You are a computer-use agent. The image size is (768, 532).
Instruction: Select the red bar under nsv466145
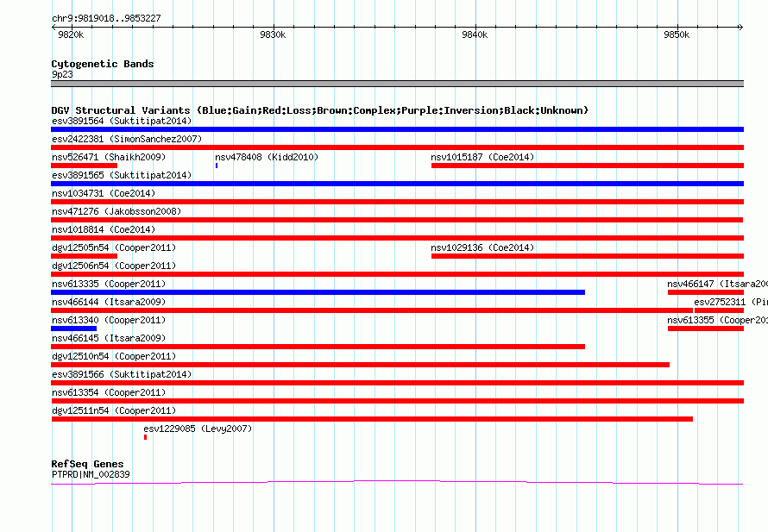(318, 347)
